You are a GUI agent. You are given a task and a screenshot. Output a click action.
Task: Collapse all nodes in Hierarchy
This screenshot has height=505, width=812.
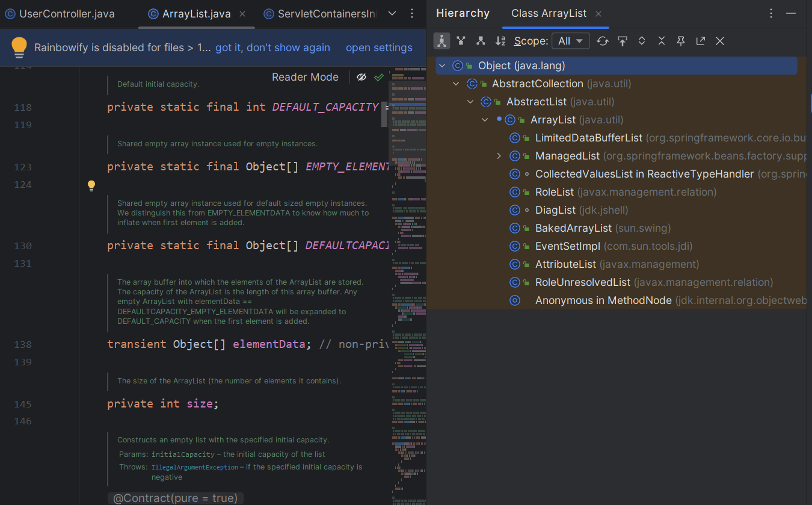[662, 41]
